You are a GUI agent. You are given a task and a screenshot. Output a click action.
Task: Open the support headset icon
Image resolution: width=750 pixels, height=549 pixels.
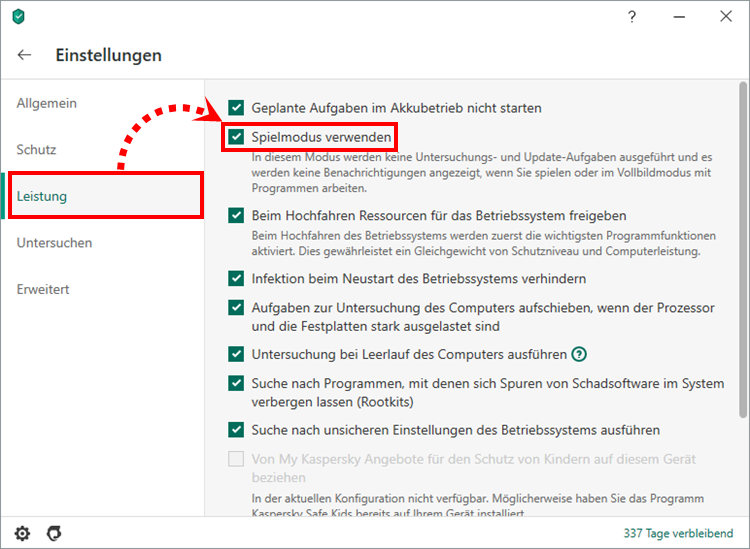[54, 533]
